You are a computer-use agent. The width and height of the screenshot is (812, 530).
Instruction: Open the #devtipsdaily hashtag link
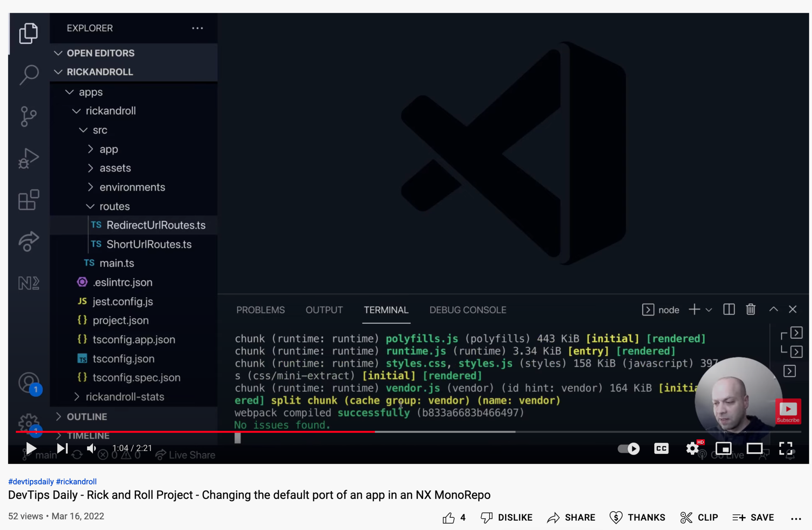[31, 481]
